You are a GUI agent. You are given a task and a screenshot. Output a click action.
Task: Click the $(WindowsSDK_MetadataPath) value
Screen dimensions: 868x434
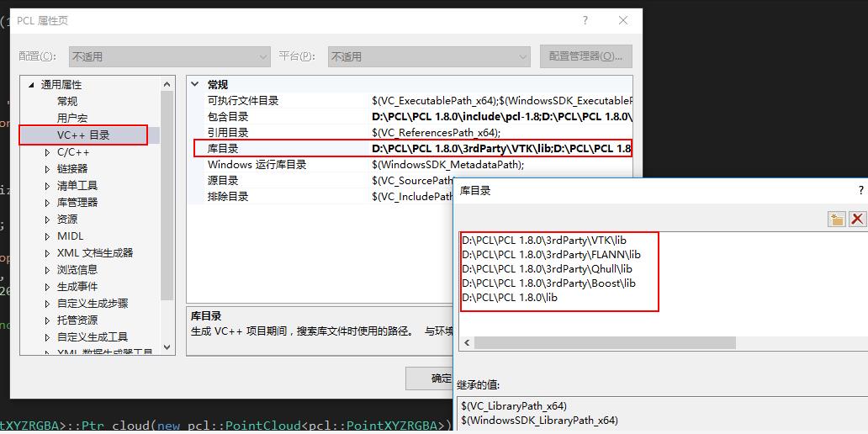pos(447,165)
